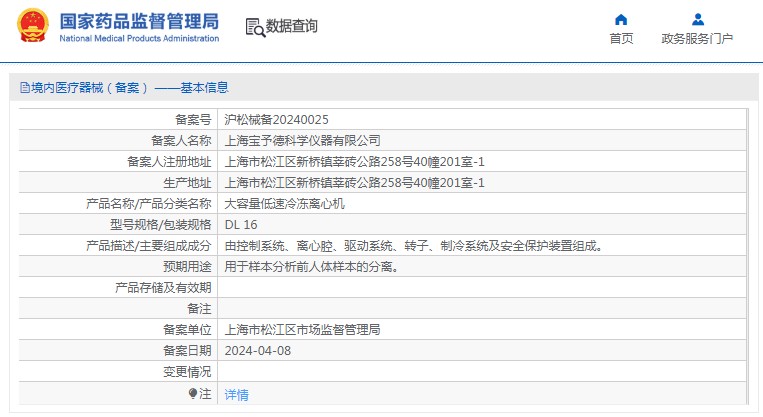Viewport: 763px width, 417px height.
Task: Click the 首页 home icon
Action: [621, 19]
